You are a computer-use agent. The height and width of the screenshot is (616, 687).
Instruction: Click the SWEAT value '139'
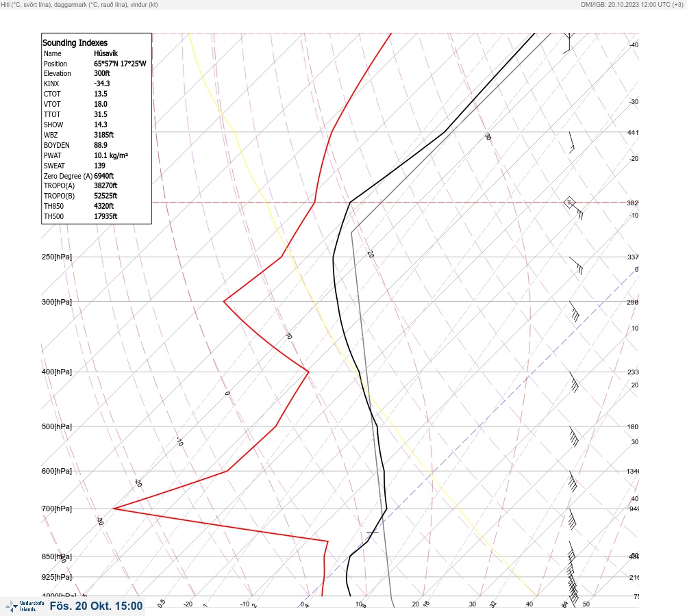99,166
